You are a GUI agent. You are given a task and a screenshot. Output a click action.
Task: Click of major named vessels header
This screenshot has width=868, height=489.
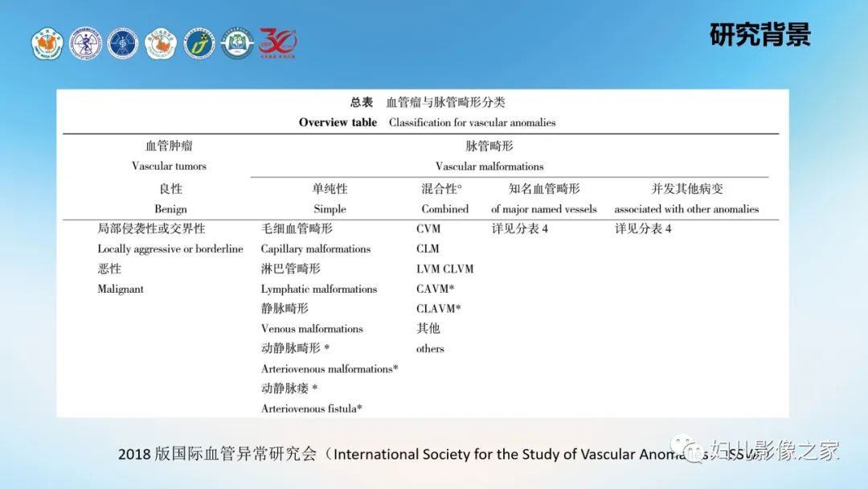(544, 209)
